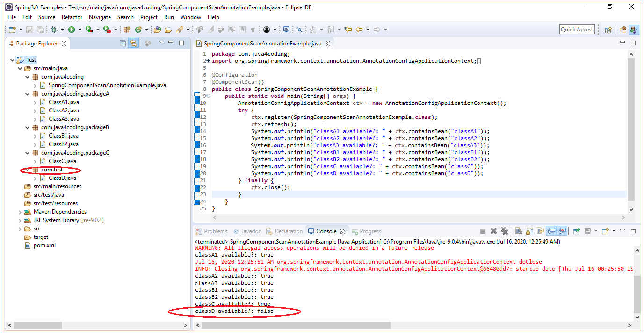Screen dimensions: 644x333
Task: Open the Debug button dropdown arrow
Action: (x=62, y=30)
